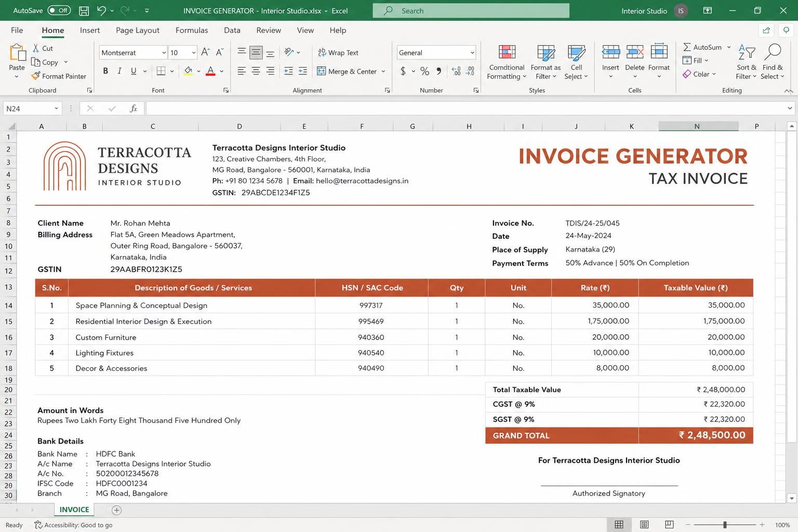Click the Cut scissors icon
Viewport: 798px width, 532px height.
36,48
